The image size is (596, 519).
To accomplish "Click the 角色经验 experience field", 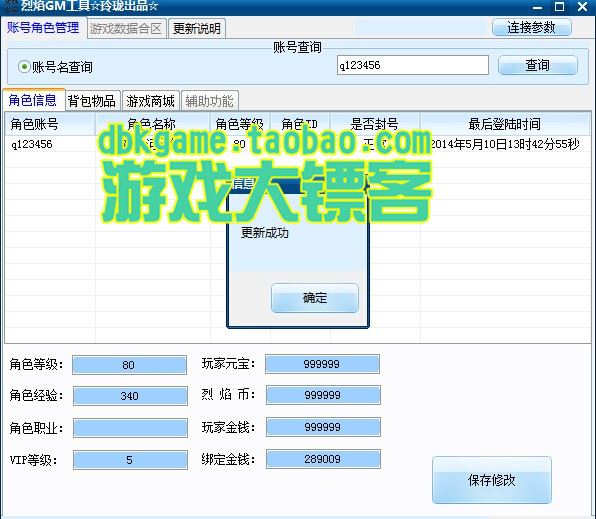I will pos(130,396).
